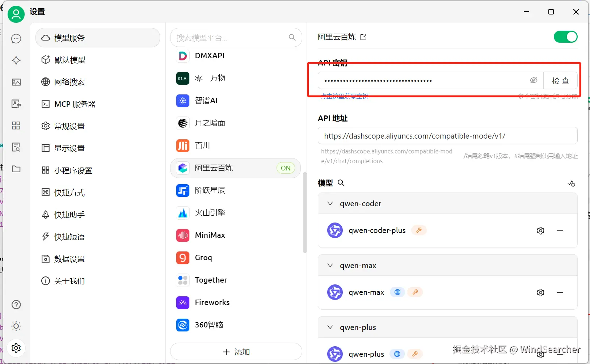Open 快捷助手 settings section

(x=98, y=215)
